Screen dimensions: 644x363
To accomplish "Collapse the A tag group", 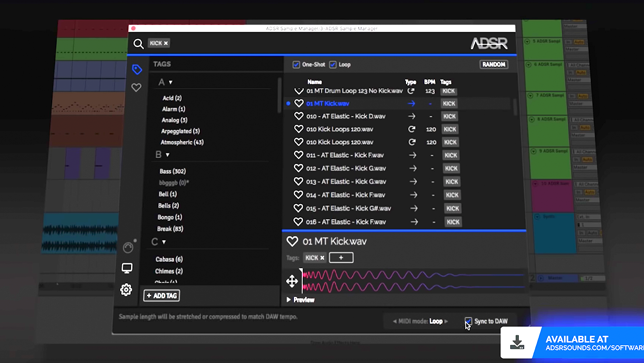I will (x=171, y=83).
